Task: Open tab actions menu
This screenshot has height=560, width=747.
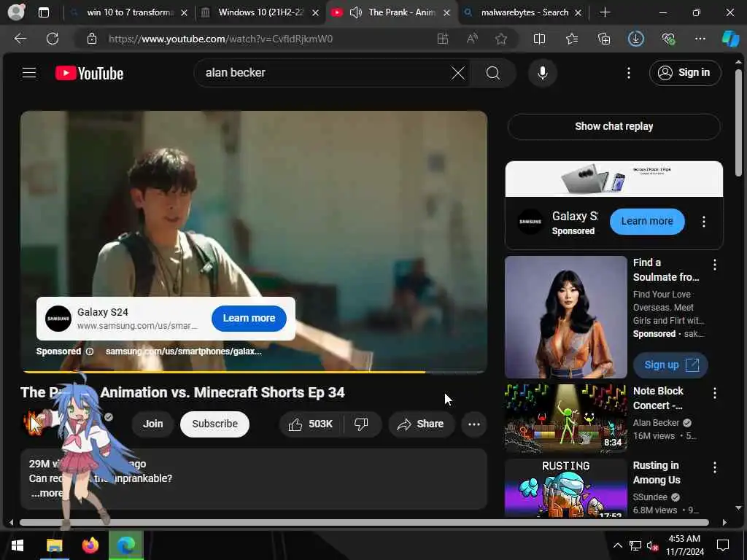Action: (43, 12)
